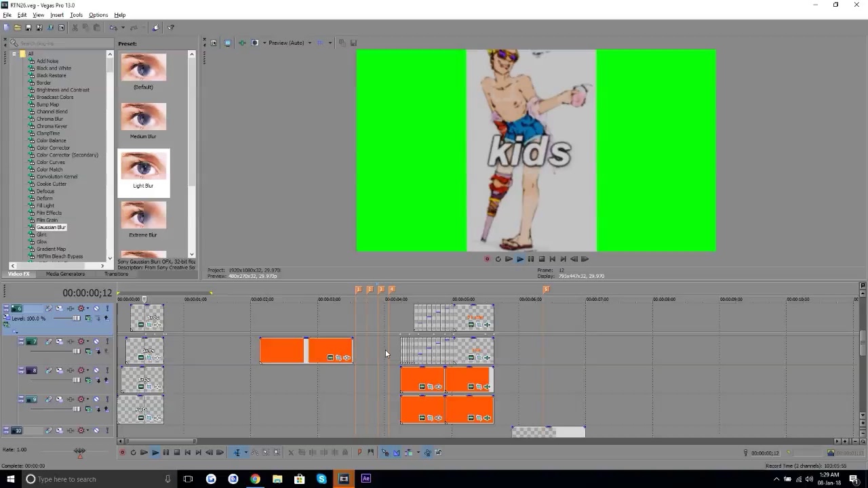The height and width of the screenshot is (488, 868).
Task: Open the Edit menu
Action: (x=22, y=15)
